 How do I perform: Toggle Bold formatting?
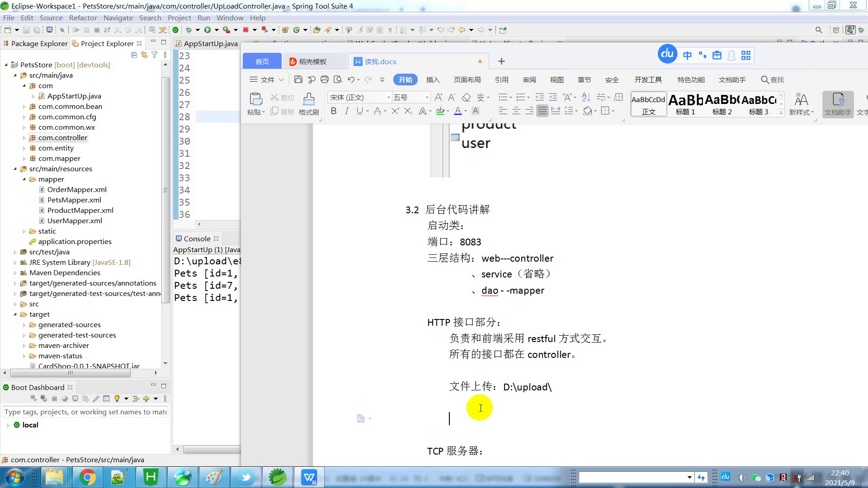(334, 111)
